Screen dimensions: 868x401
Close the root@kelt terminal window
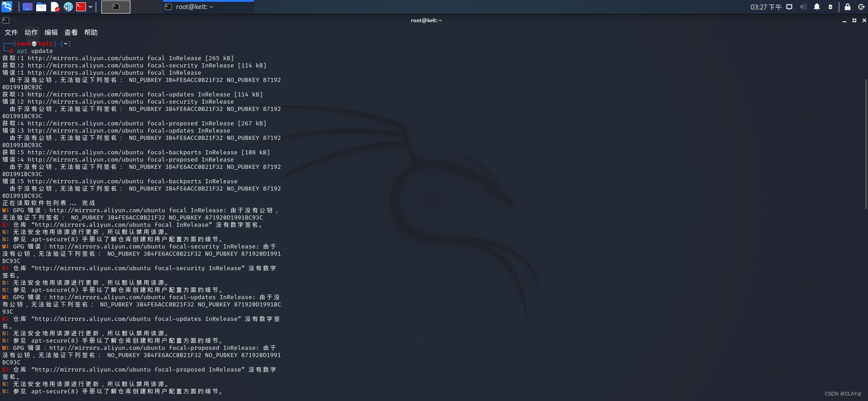tap(864, 20)
